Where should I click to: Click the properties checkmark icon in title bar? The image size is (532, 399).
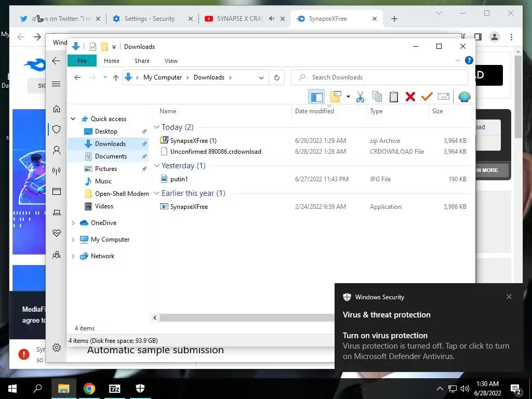[92, 46]
